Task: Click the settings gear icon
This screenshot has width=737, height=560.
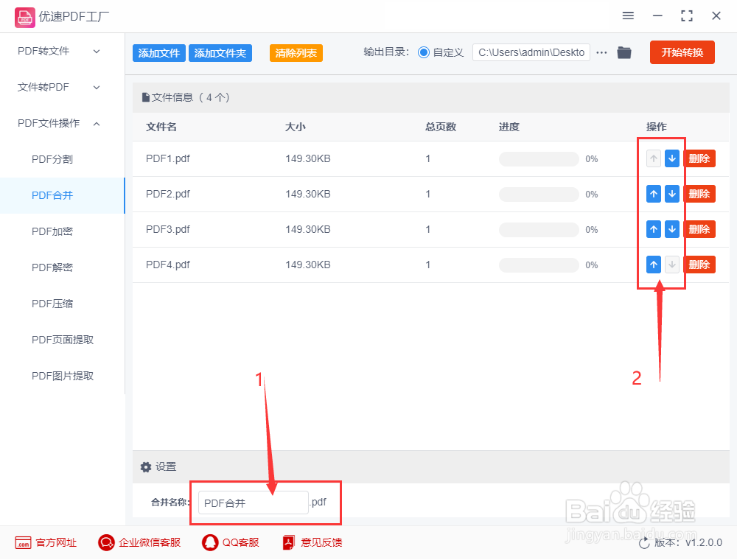Action: 146,467
